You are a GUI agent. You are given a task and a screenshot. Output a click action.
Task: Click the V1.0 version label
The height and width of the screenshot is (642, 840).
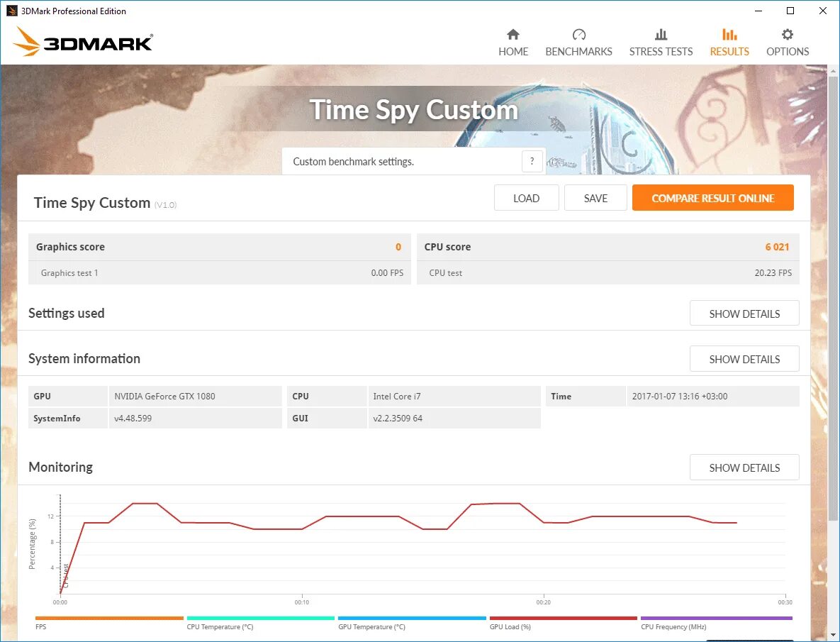(166, 205)
